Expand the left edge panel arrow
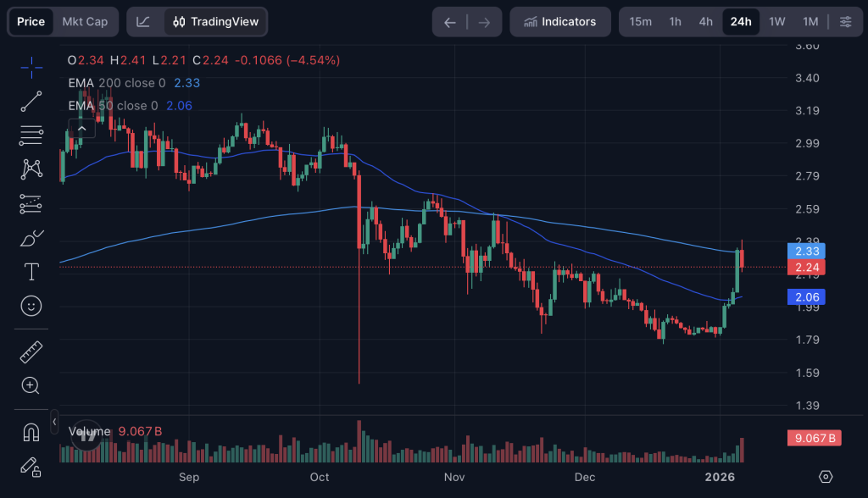This screenshot has width=868, height=498. (x=53, y=421)
